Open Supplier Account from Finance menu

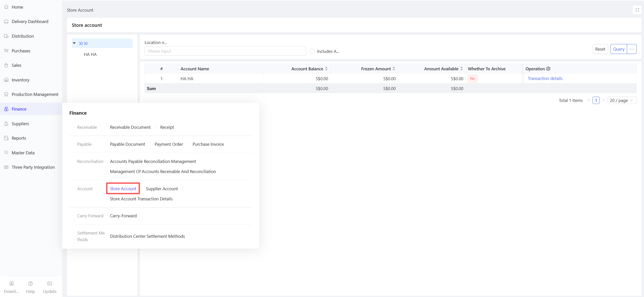pos(162,189)
